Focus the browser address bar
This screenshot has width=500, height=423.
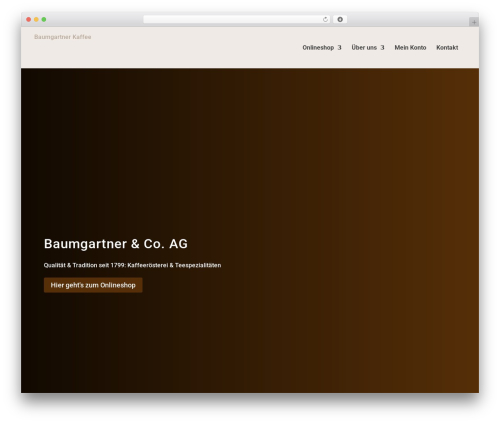tap(236, 20)
